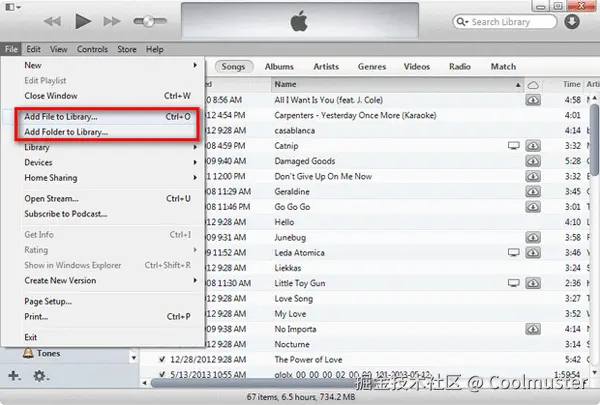Switch to the Genres tab

tap(372, 67)
